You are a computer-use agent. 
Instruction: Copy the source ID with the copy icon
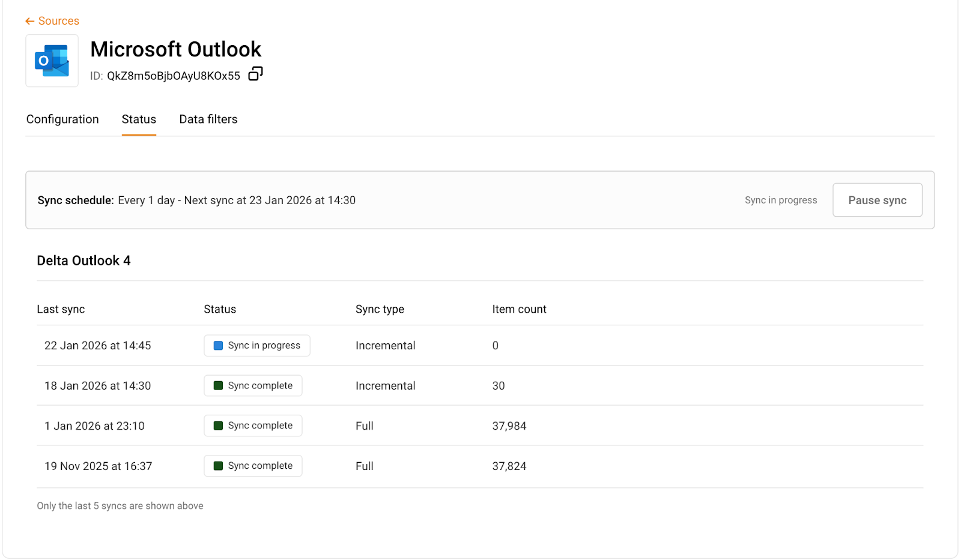(x=255, y=74)
